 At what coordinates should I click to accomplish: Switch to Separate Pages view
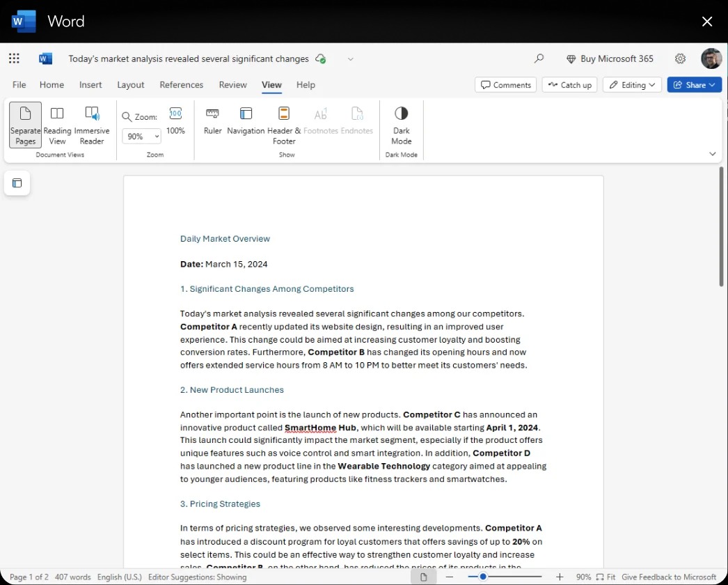pos(26,125)
